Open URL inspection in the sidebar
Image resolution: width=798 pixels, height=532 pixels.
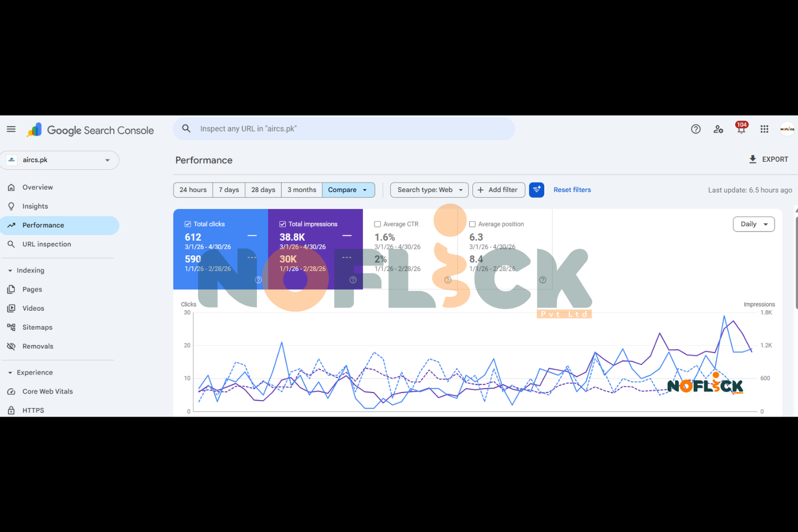click(60, 244)
